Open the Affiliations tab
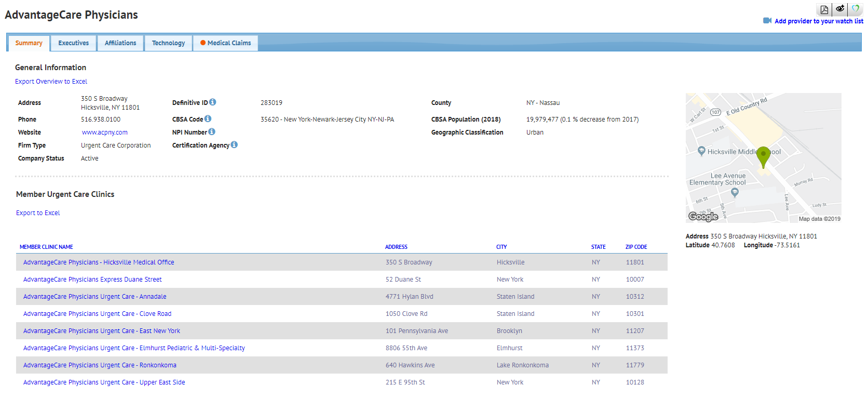This screenshot has width=868, height=398. pos(120,43)
